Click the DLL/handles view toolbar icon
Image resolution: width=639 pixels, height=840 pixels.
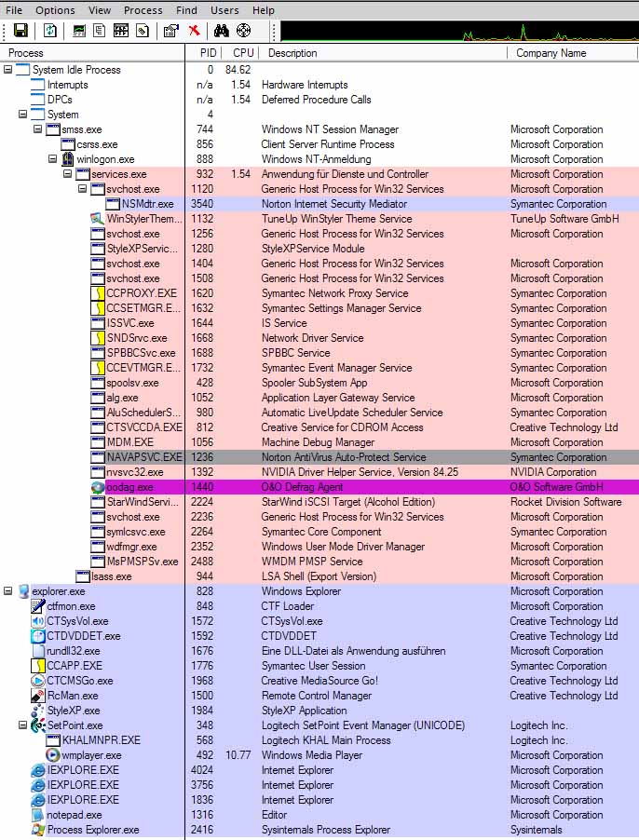[x=143, y=31]
